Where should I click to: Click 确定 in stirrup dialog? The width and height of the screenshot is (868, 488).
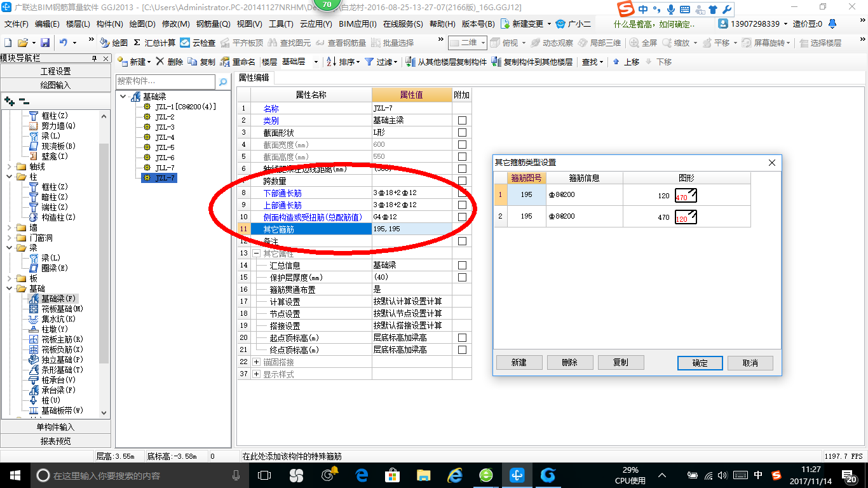click(700, 362)
